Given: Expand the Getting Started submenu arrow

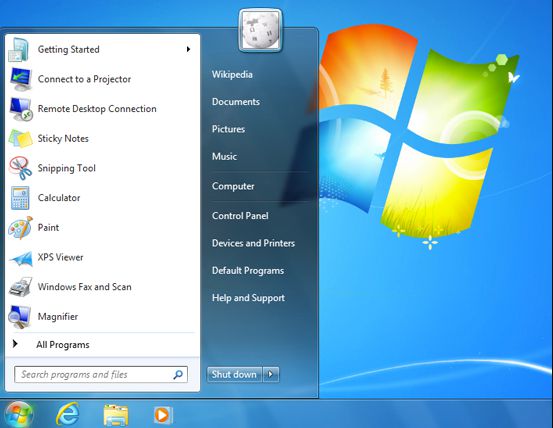Looking at the screenshot, I should 188,49.
